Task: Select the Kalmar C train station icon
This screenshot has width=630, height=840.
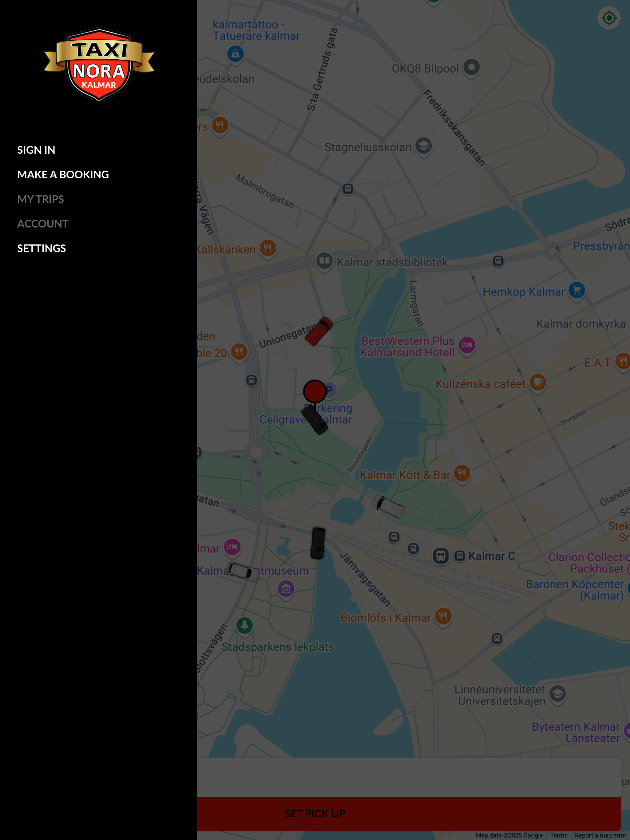Action: [441, 556]
